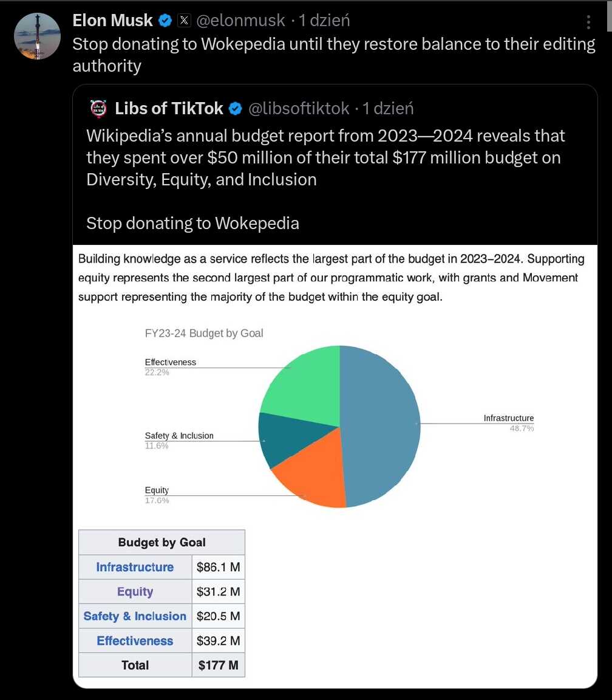Click the quoted post's 1 dzień timestamp
The height and width of the screenshot is (700, 612).
click(388, 109)
